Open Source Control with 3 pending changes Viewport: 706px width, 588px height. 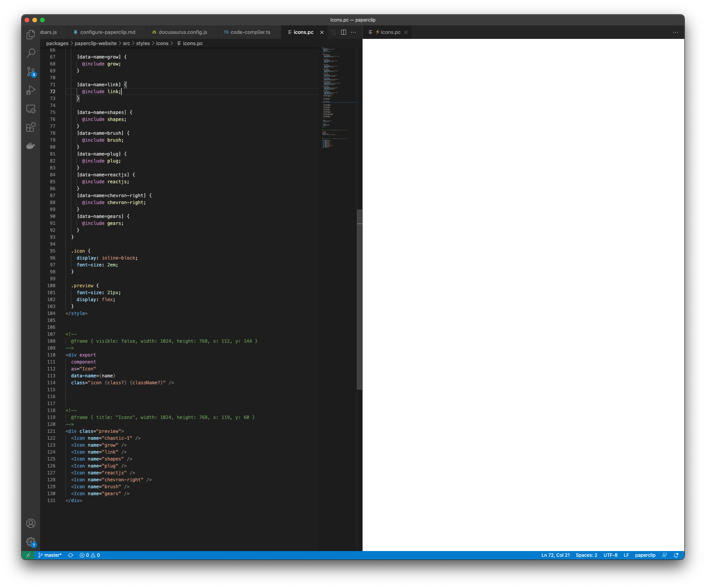tap(30, 72)
